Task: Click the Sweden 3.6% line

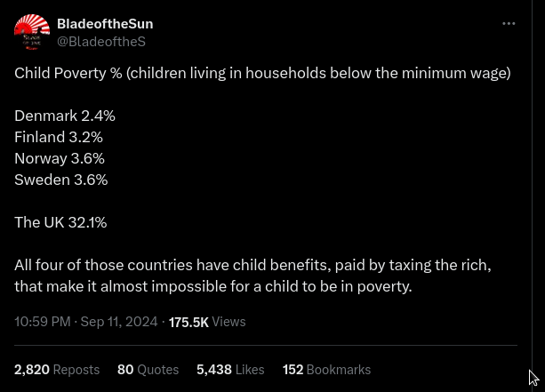Action: pyautogui.click(x=60, y=180)
